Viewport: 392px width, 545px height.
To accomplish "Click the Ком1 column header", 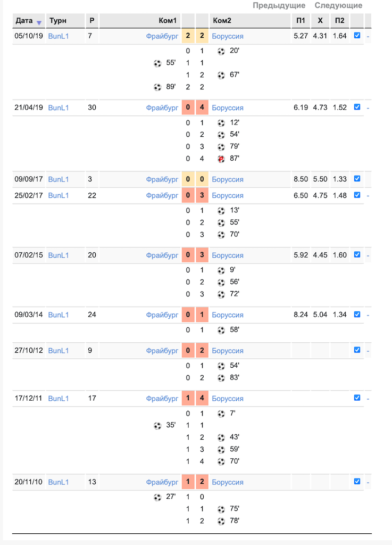I will (168, 21).
